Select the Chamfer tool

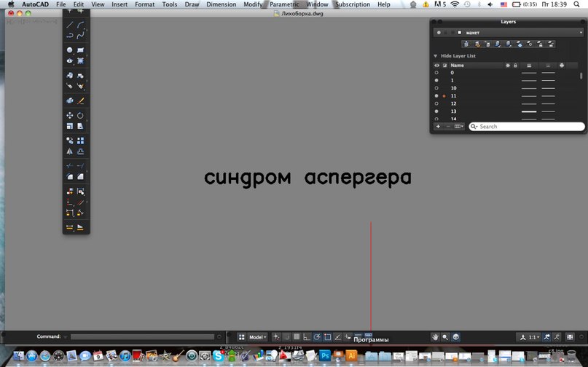80,176
